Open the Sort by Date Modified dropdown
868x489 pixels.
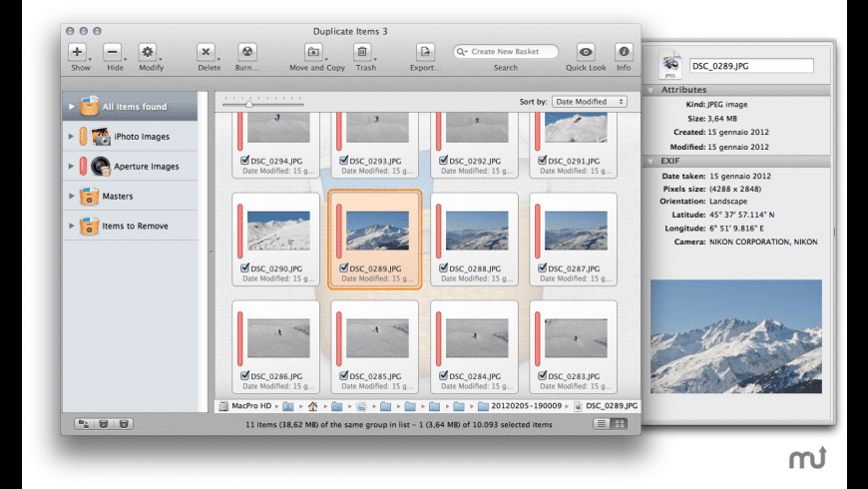590,102
